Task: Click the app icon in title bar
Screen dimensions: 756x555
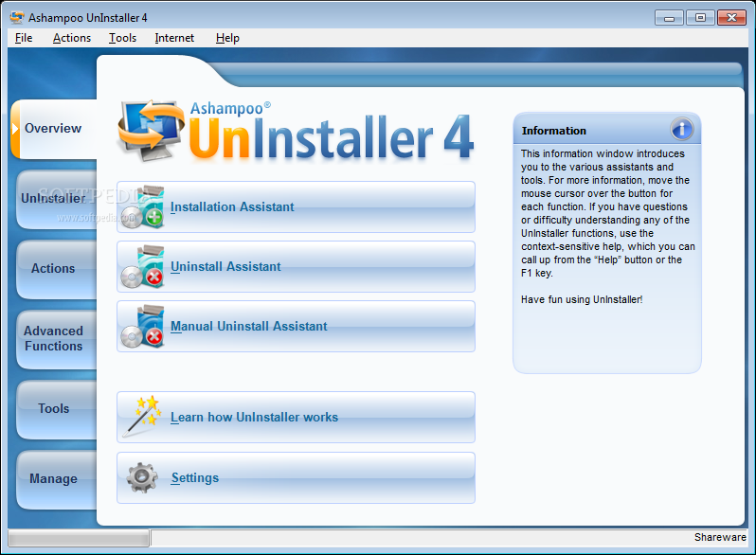Action: tap(17, 17)
